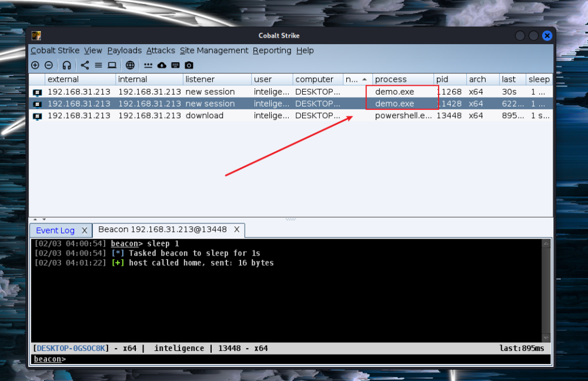
Task: Click Windows host icon of the pid 11428 row
Action: [37, 104]
